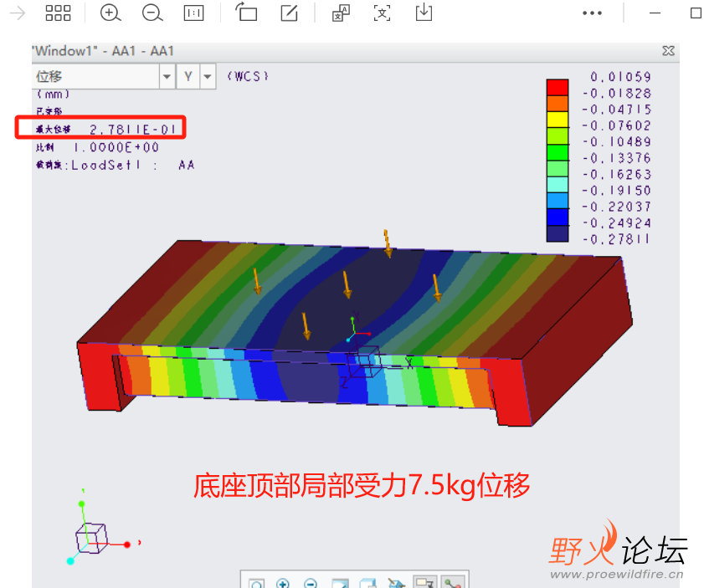Viewport: 704px width, 588px height.
Task: Click the orange legend color swatch
Action: coord(558,103)
